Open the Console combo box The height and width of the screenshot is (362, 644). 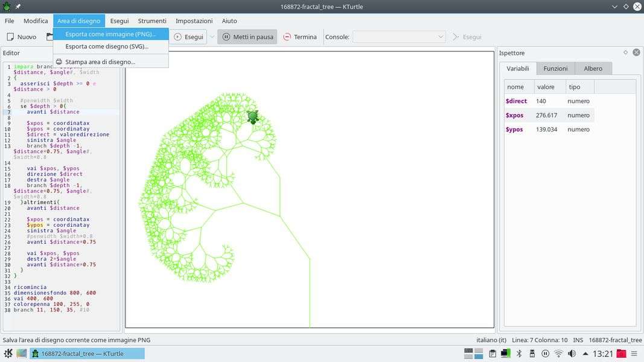399,37
